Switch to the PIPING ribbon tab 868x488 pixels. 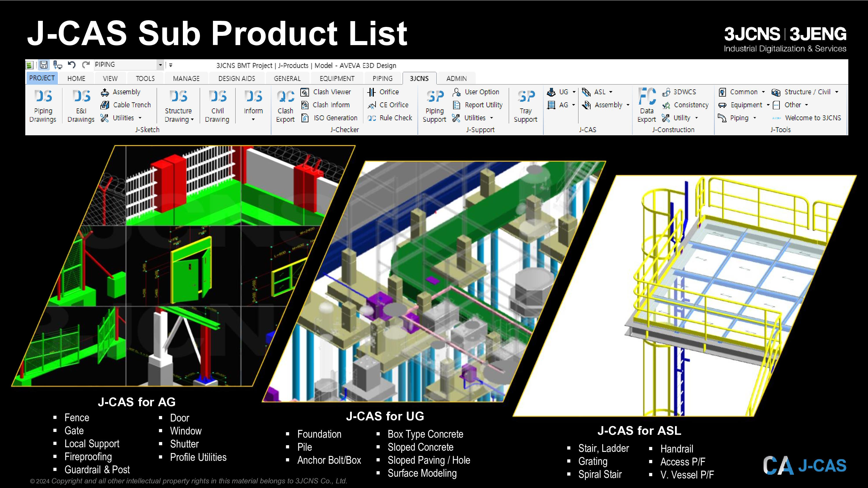pyautogui.click(x=382, y=78)
